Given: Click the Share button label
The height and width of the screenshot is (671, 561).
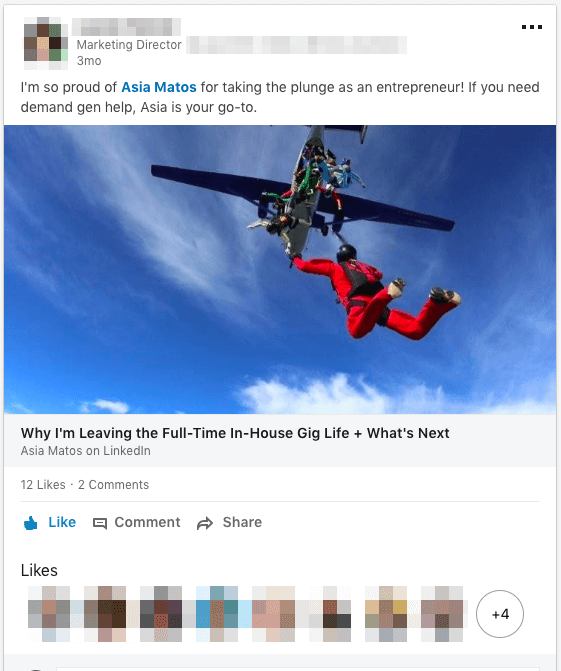Looking at the screenshot, I should (x=242, y=522).
